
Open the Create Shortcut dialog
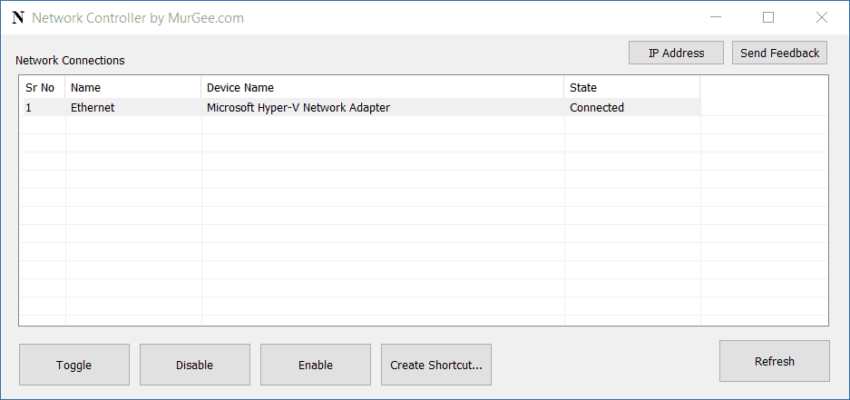436,365
